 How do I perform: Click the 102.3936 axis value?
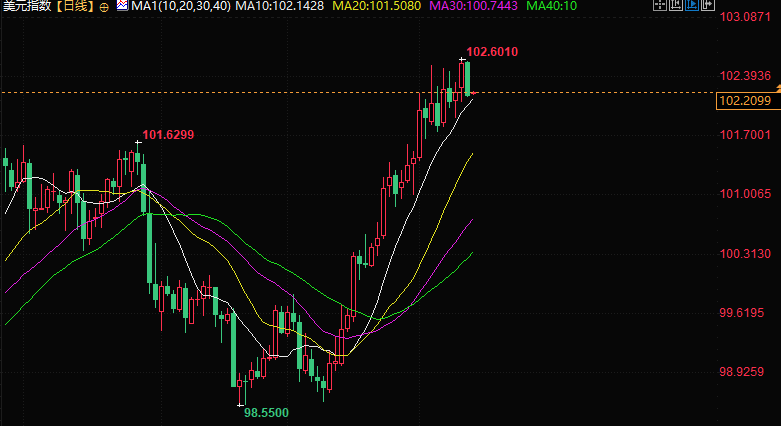click(x=745, y=76)
